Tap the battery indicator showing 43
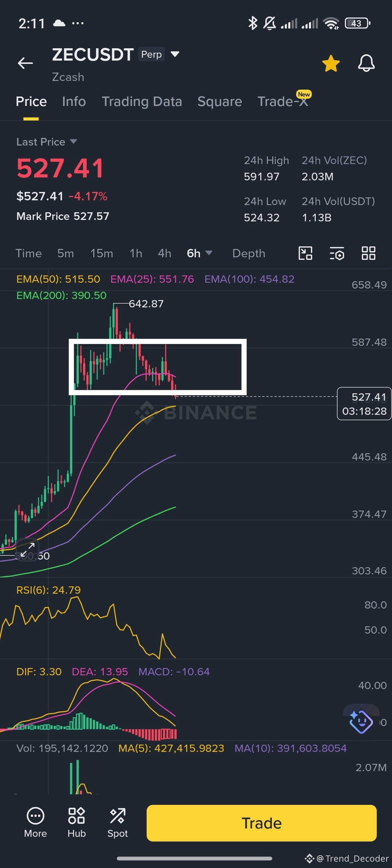Screen dimensions: 392x868 [x=358, y=23]
